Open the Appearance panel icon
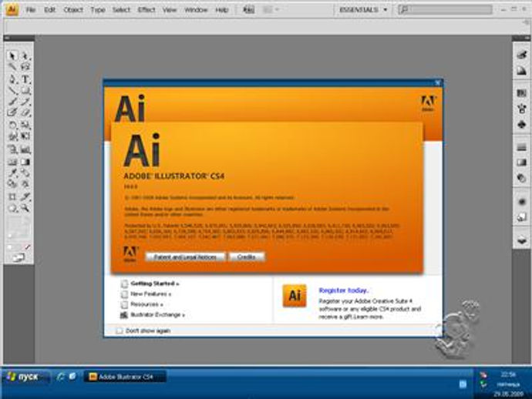Screen dimensions: 532x399 521,201
